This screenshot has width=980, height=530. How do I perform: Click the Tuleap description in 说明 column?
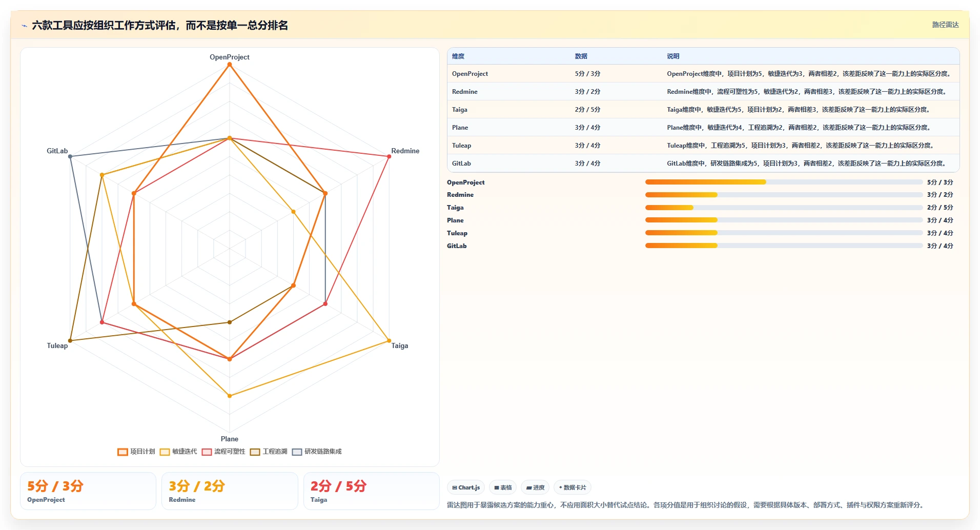coord(801,146)
